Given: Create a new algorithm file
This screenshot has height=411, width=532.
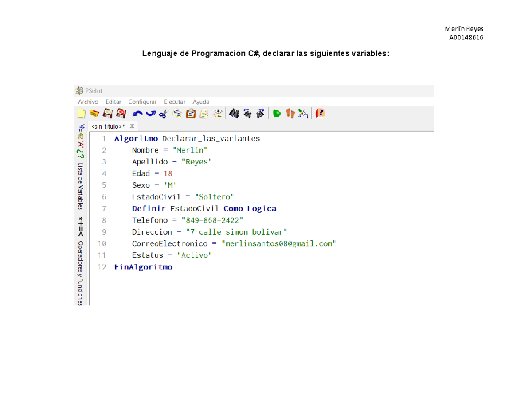Looking at the screenshot, I should click(x=81, y=114).
